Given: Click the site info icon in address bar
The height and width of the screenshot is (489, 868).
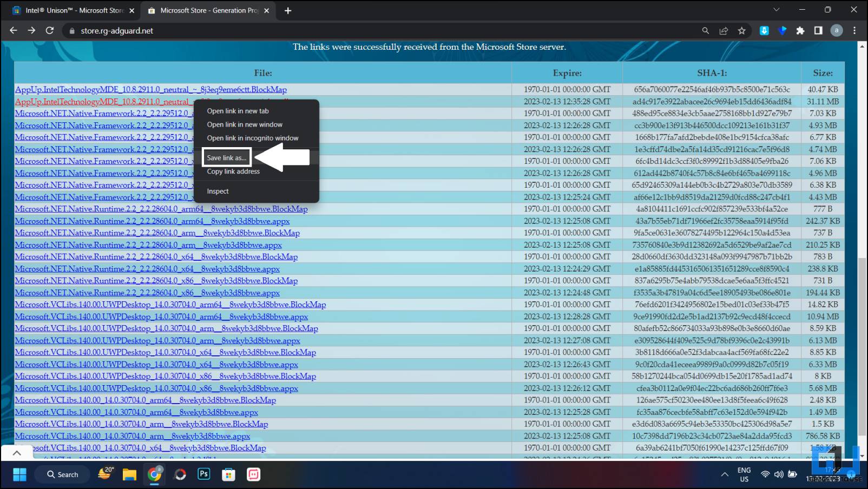Looking at the screenshot, I should pos(72,31).
